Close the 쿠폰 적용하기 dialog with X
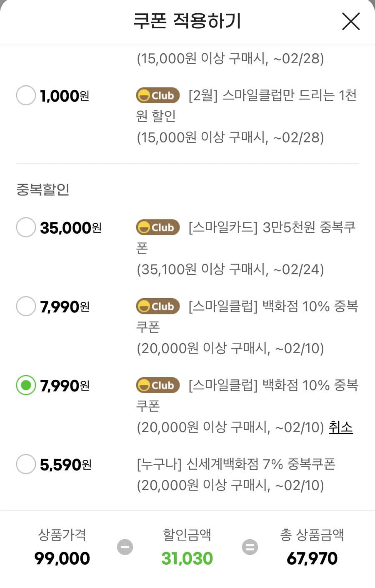 pos(351,21)
